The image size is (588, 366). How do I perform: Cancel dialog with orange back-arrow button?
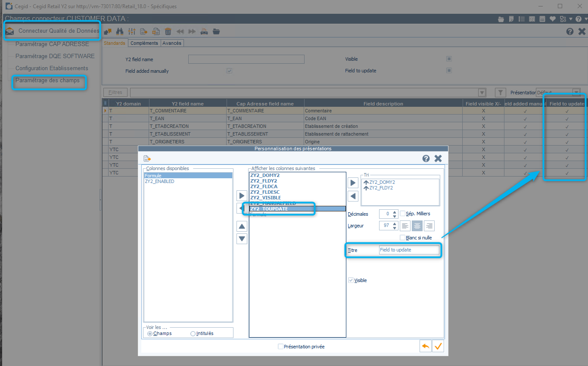pos(426,346)
